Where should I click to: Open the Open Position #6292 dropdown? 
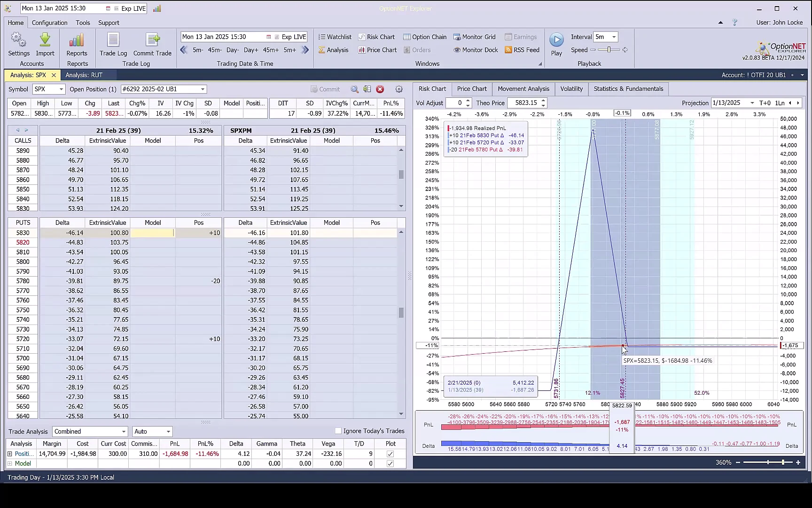point(203,89)
